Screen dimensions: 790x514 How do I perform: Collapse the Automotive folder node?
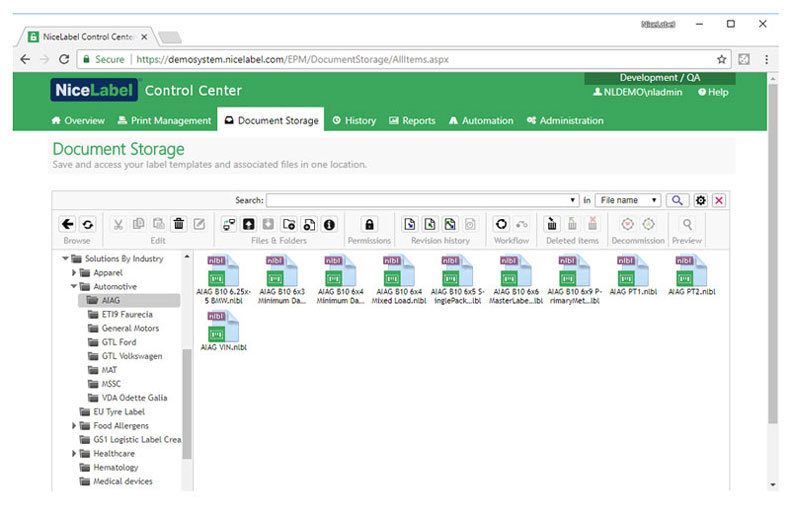(74, 286)
